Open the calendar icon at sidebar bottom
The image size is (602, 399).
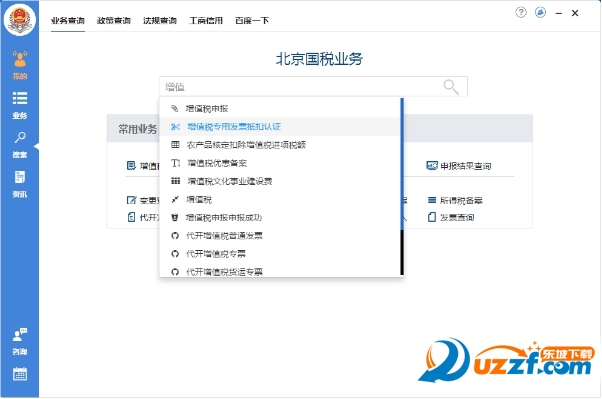point(20,374)
